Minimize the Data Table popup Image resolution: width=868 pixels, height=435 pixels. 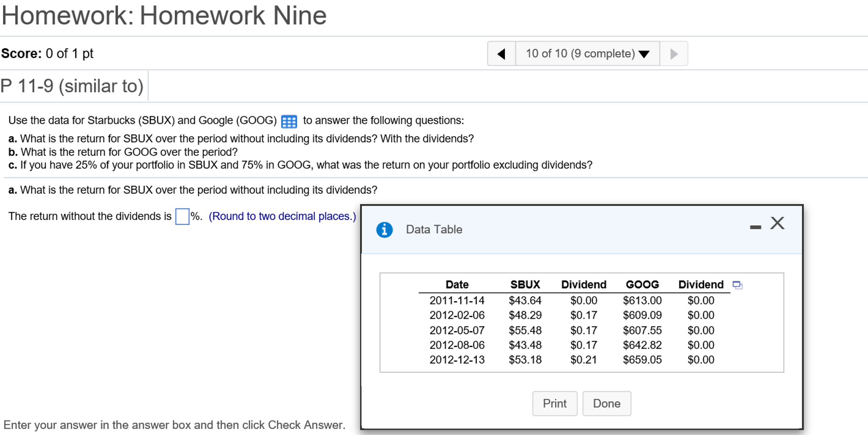coord(755,227)
